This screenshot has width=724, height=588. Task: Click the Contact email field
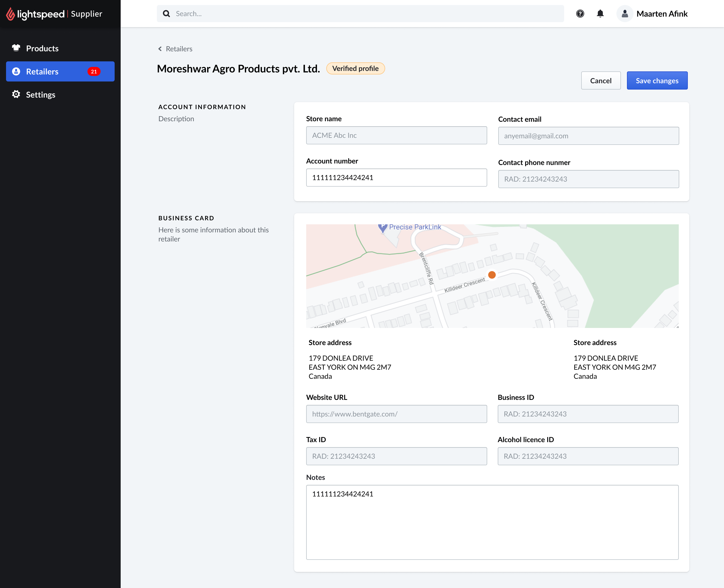(x=588, y=136)
